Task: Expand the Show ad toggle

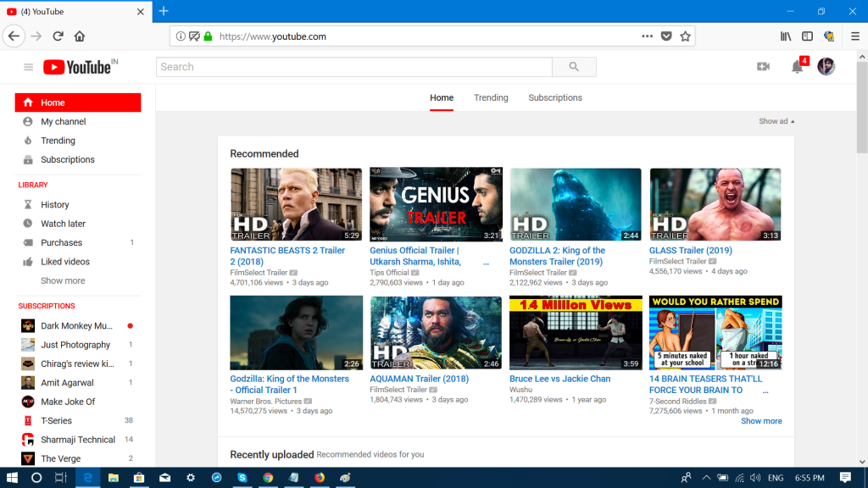Action: [x=776, y=121]
